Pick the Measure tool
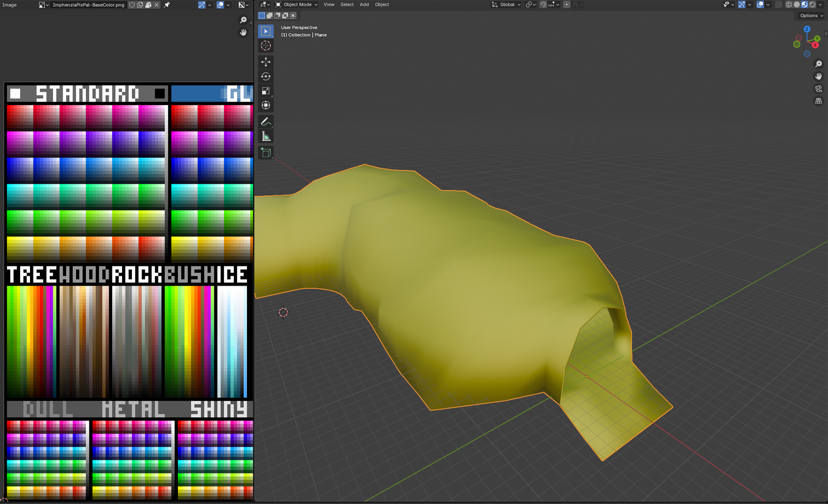Image resolution: width=828 pixels, height=504 pixels. (x=265, y=137)
